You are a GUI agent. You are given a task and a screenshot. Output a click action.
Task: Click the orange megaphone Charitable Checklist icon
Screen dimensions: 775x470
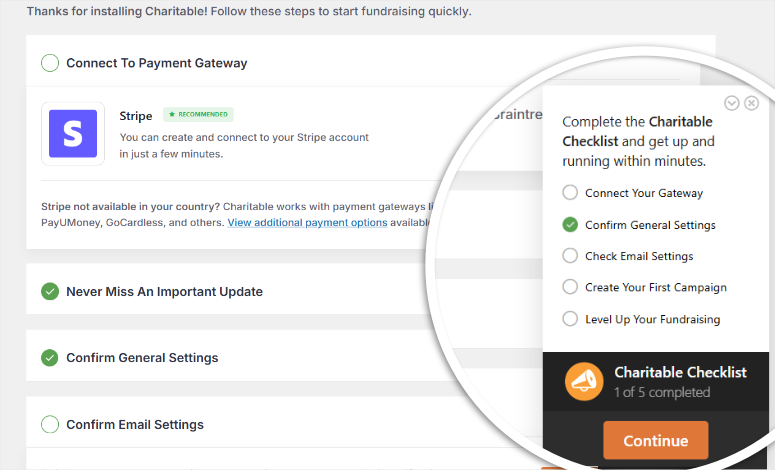pyautogui.click(x=584, y=382)
